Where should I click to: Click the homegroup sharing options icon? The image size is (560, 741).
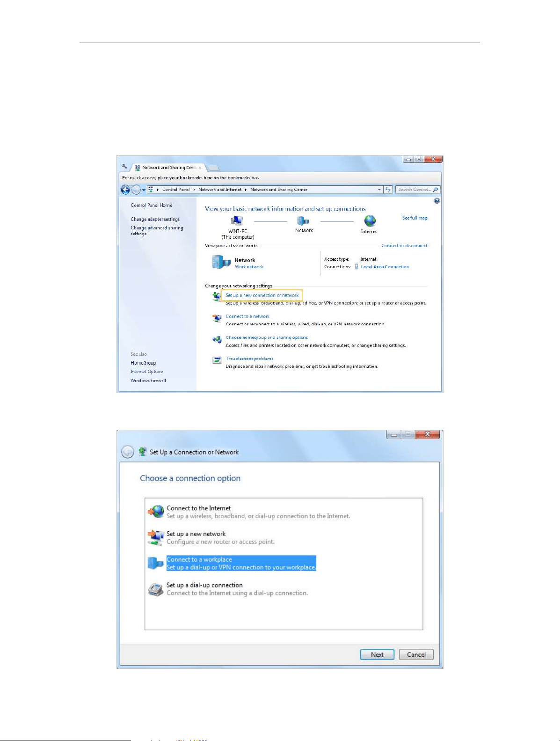point(217,339)
